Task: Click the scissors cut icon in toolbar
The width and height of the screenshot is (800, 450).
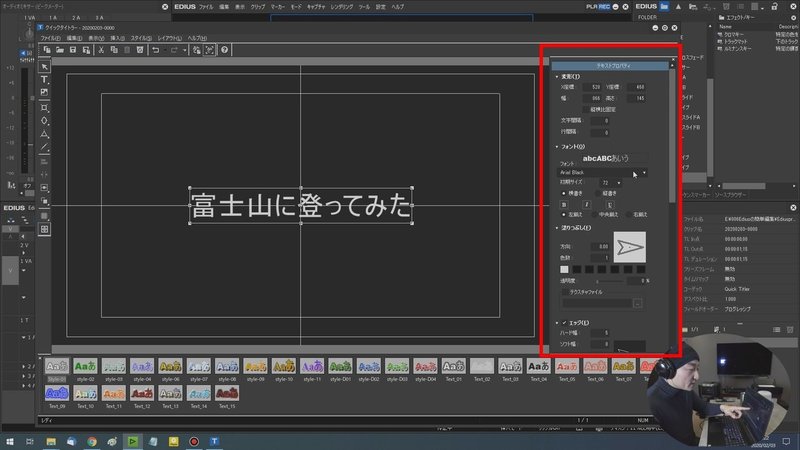Action: (x=101, y=50)
